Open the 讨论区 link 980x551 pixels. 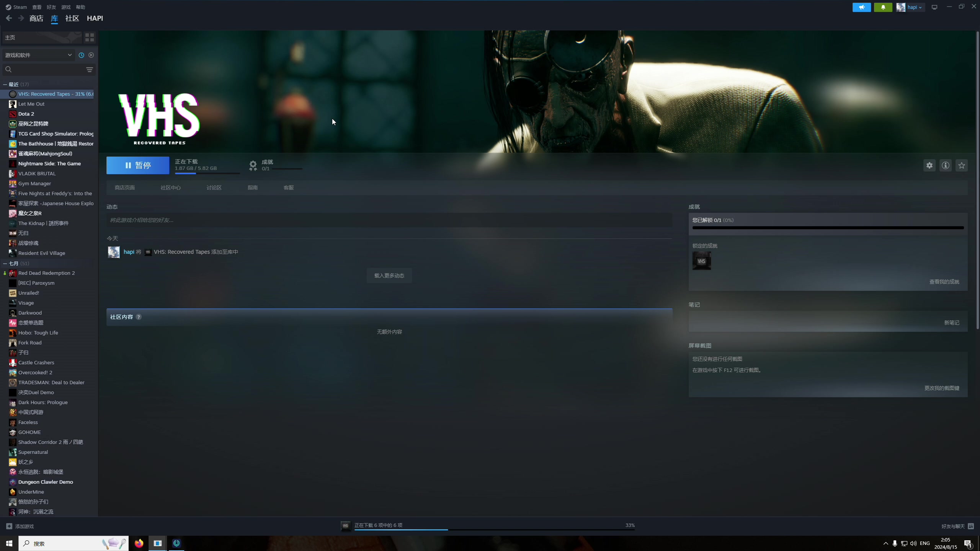(214, 187)
